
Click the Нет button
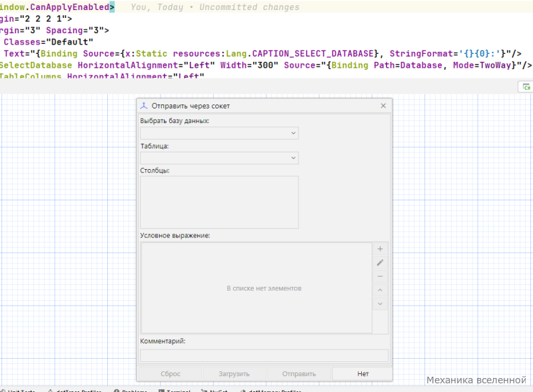362,373
